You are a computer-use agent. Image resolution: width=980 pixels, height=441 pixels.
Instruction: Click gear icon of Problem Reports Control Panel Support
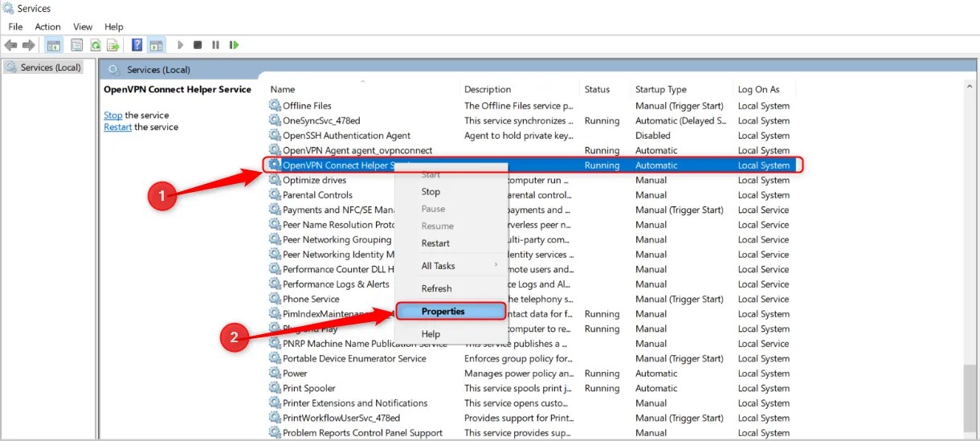[x=275, y=432]
